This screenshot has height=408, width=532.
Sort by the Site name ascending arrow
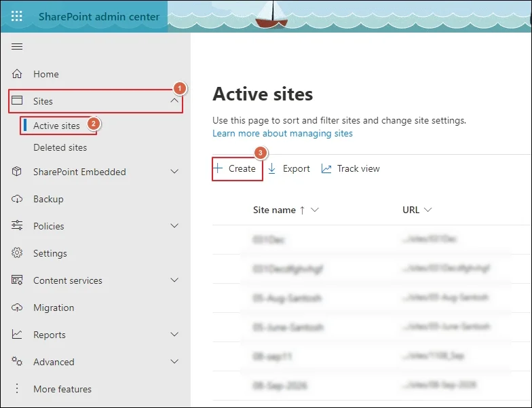pos(303,210)
